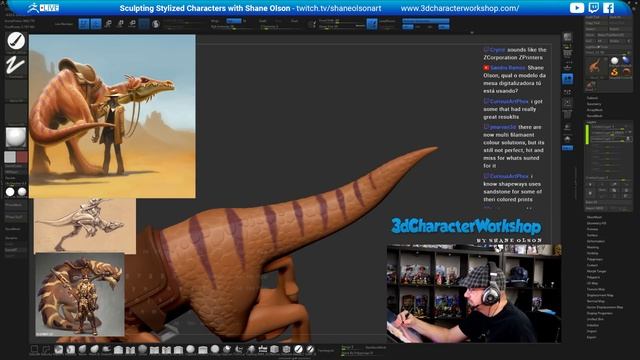Open the current brush thumbnail on left shelf
The width and height of the screenshot is (640, 360).
(16, 41)
